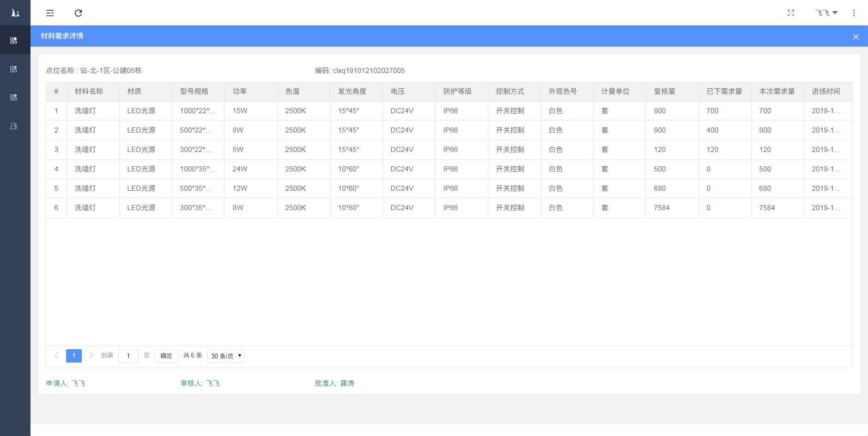This screenshot has height=436, width=868.
Task: Open the user management sidebar icon
Action: [x=14, y=126]
